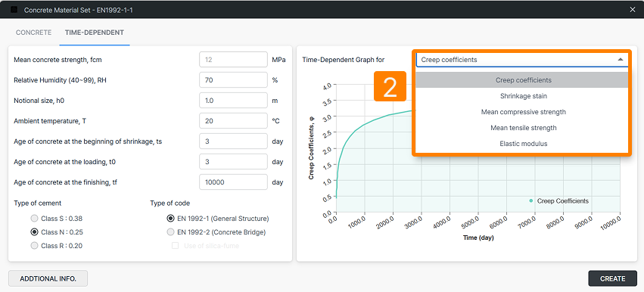Click the ADDTIONAL INFO. button
644x292 pixels.
point(48,278)
